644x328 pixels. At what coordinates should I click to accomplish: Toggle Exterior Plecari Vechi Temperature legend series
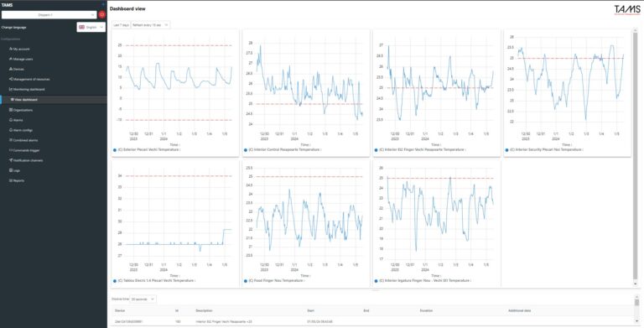[147, 150]
